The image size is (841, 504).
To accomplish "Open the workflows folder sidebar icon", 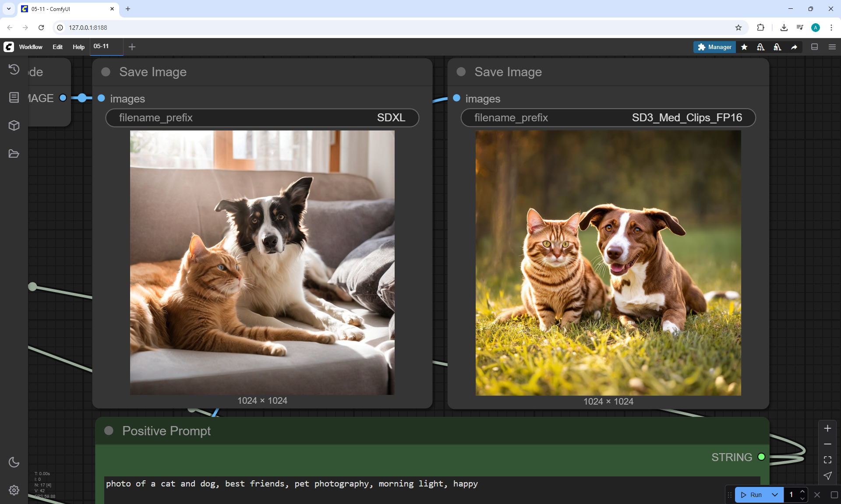I will pyautogui.click(x=14, y=154).
